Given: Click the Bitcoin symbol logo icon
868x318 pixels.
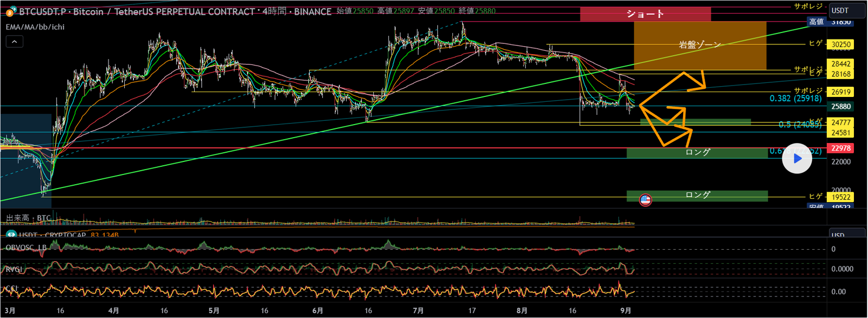Looking at the screenshot, I should 11,12.
